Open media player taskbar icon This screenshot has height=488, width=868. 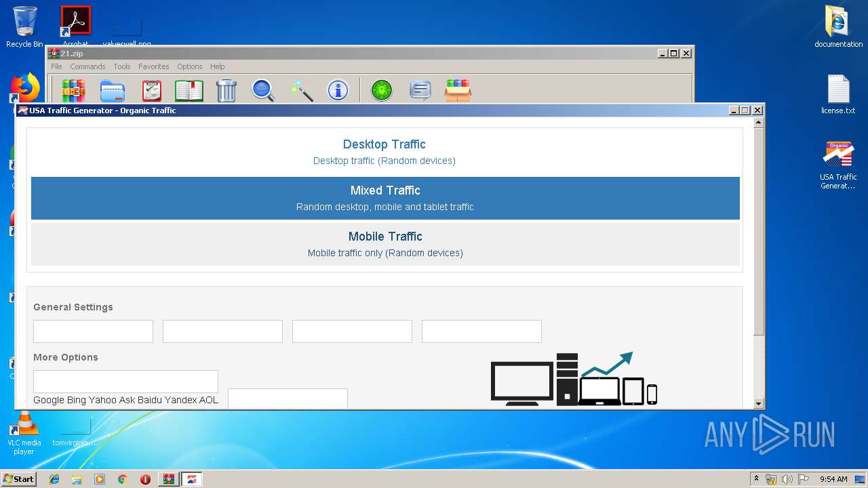[100, 479]
